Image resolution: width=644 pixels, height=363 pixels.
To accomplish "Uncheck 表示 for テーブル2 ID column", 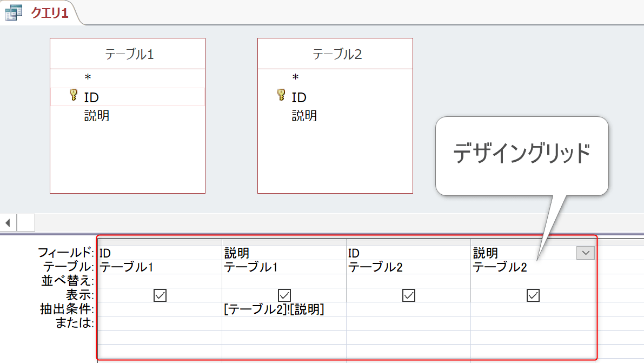I will (409, 295).
